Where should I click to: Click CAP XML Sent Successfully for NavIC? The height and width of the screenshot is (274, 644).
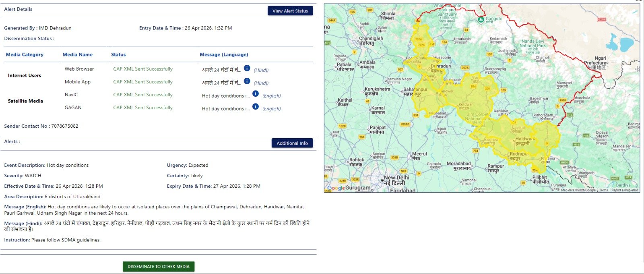pyautogui.click(x=143, y=95)
